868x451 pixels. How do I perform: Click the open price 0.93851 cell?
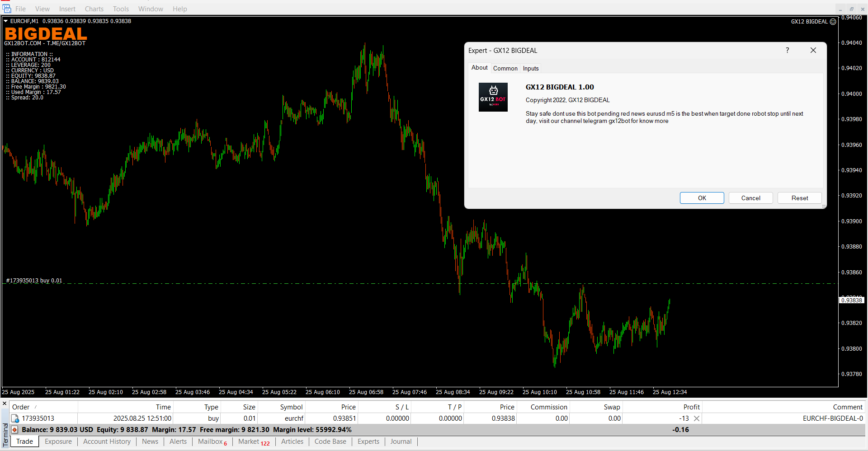tap(331, 418)
